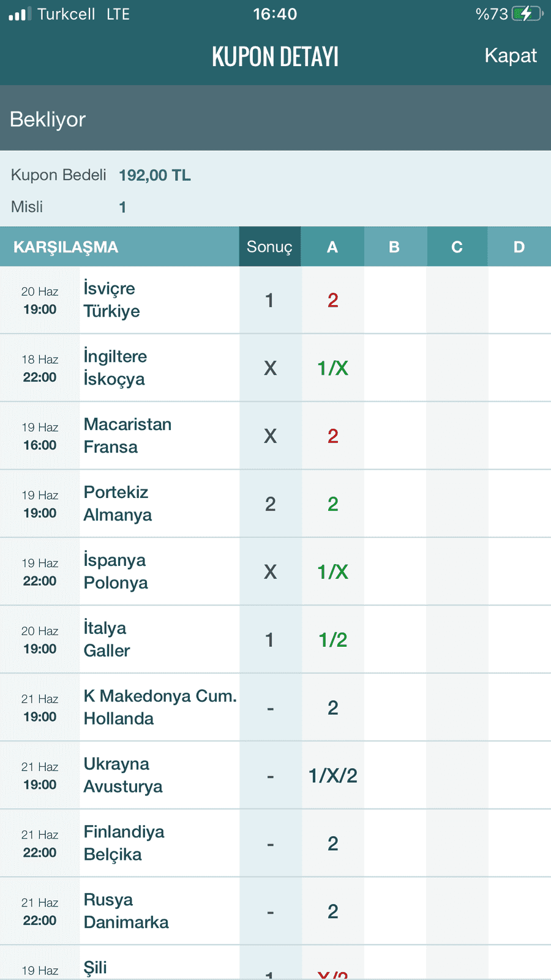Select column D header
The width and height of the screenshot is (551, 980).
coord(519,247)
